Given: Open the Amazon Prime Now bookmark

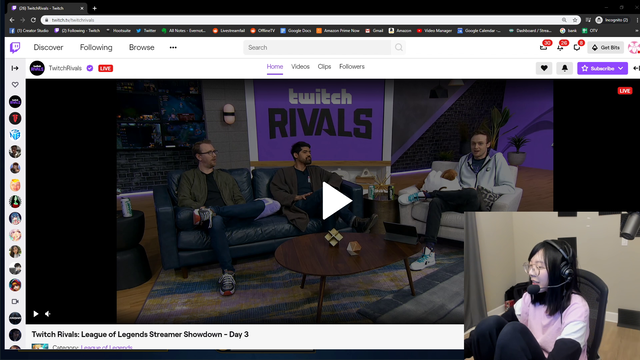Looking at the screenshot, I should coord(338,31).
